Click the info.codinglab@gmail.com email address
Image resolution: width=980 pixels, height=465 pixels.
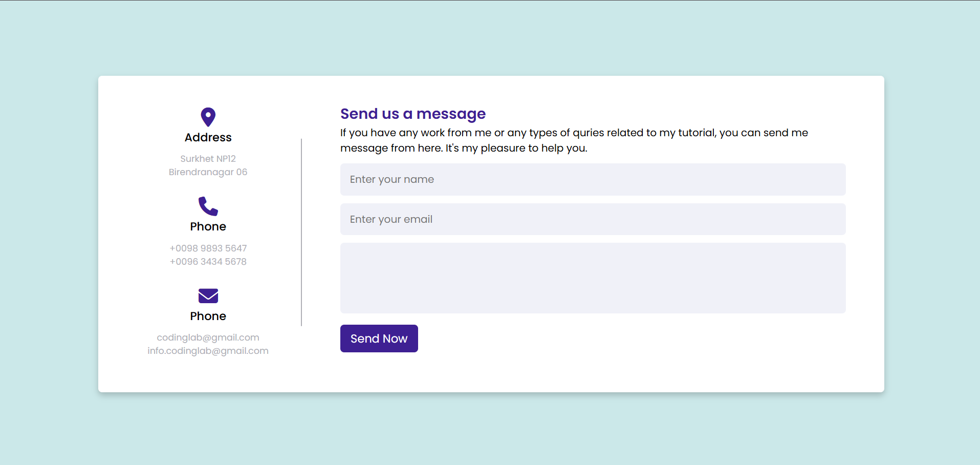pos(208,351)
